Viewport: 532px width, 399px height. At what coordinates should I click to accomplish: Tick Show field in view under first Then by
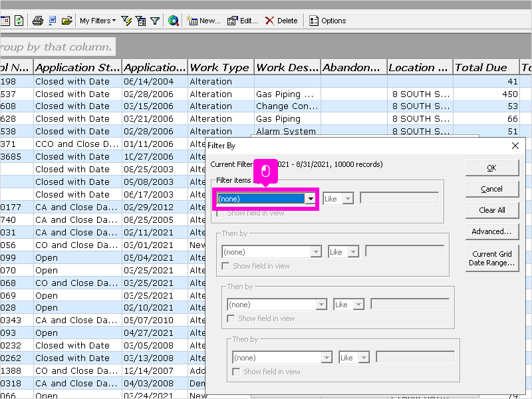click(225, 266)
